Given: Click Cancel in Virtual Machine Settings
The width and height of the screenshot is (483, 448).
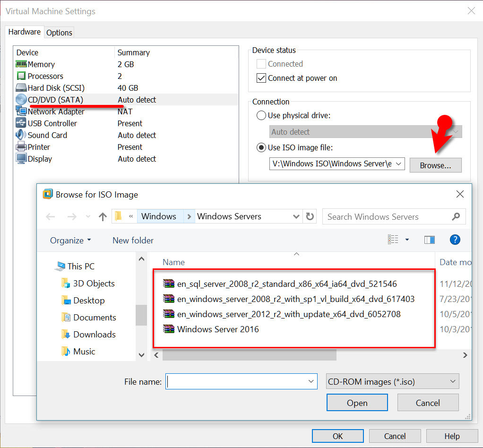Looking at the screenshot, I should (x=395, y=436).
